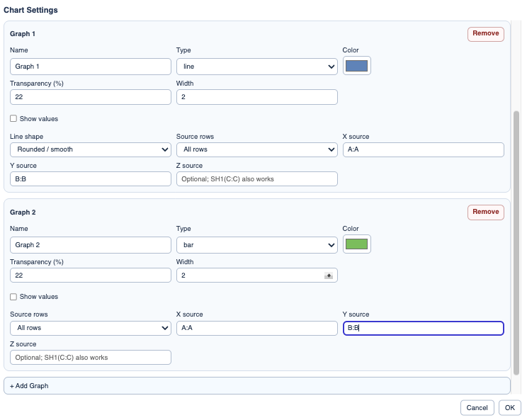Cancel the chart settings dialog
527x420 pixels.
pos(477,407)
